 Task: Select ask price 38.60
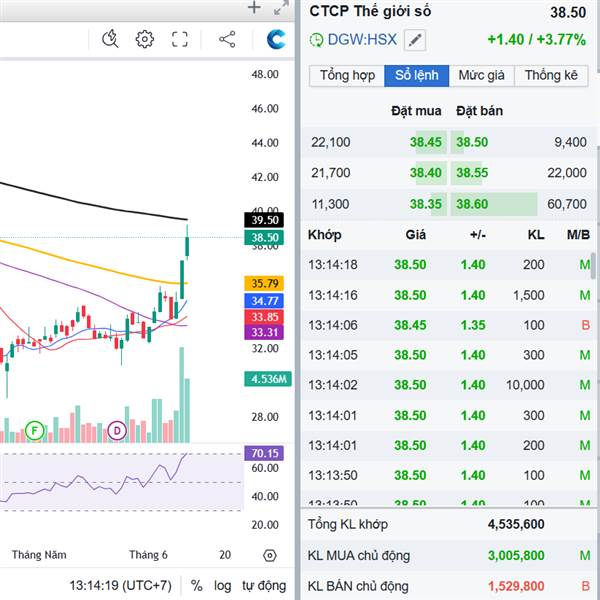[472, 204]
